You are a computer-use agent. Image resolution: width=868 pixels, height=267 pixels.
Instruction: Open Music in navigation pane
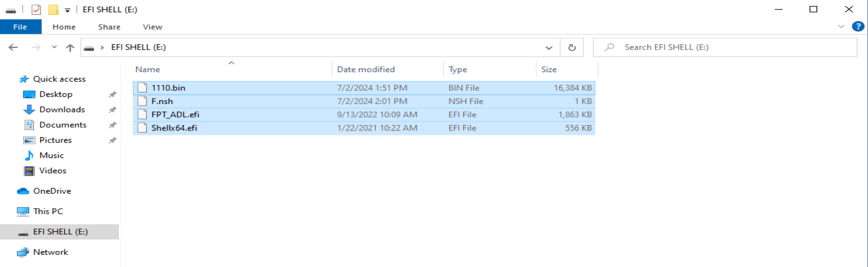52,155
